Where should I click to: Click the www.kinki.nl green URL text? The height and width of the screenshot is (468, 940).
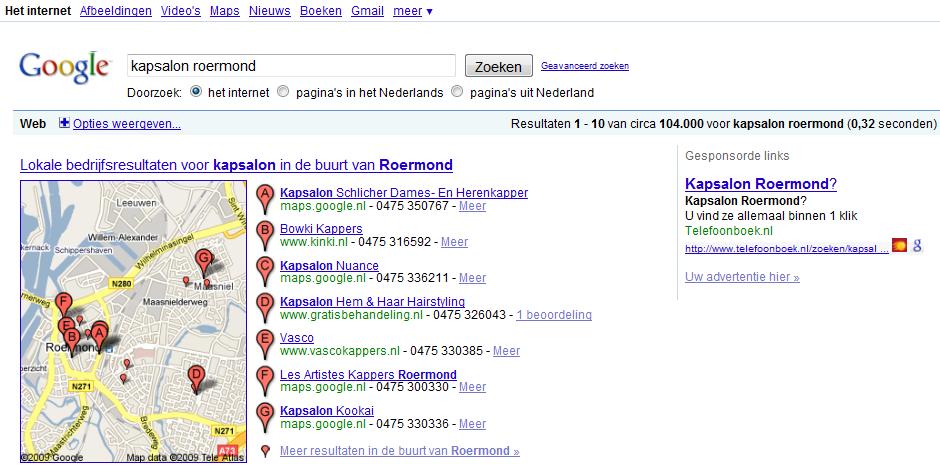coord(314,242)
